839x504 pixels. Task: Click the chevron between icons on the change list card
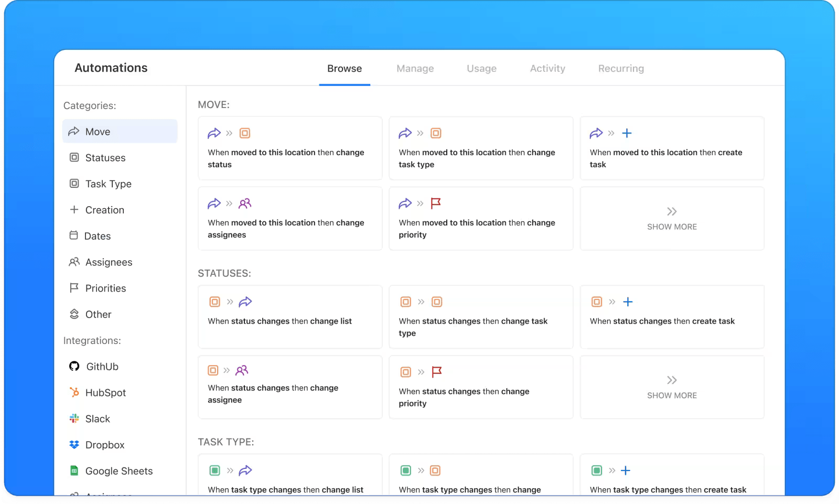[230, 302]
